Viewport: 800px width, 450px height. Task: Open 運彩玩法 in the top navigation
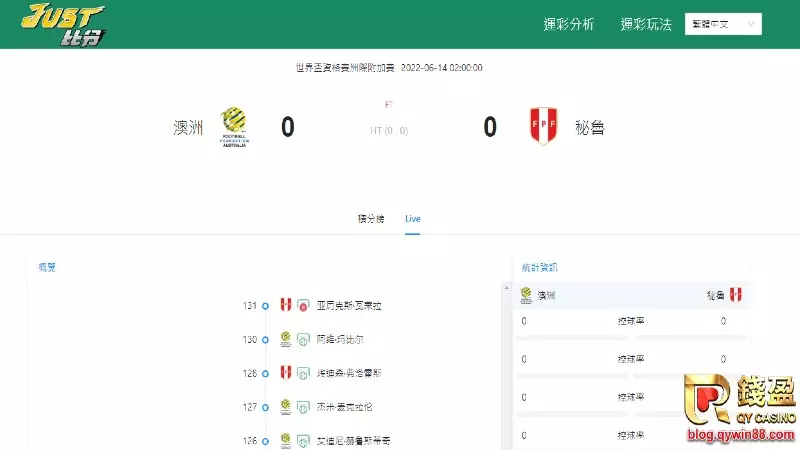[646, 24]
